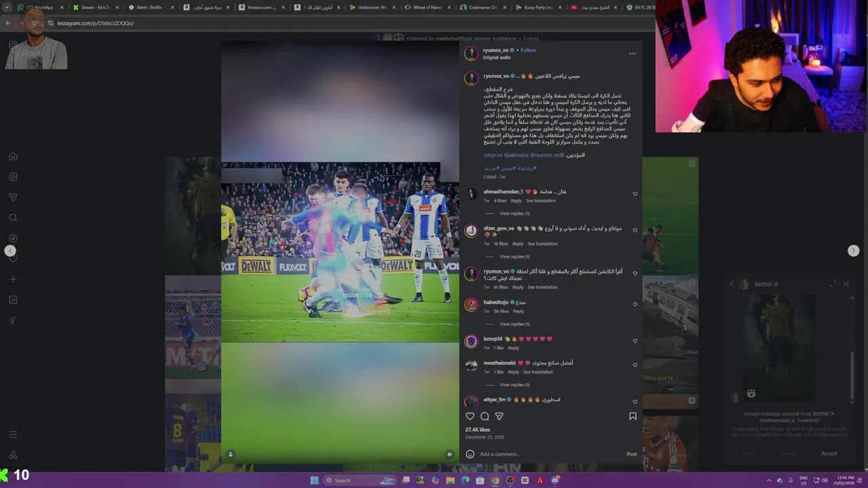Image resolution: width=868 pixels, height=488 pixels.
Task: Open Chrome from the taskbar
Action: tap(495, 481)
